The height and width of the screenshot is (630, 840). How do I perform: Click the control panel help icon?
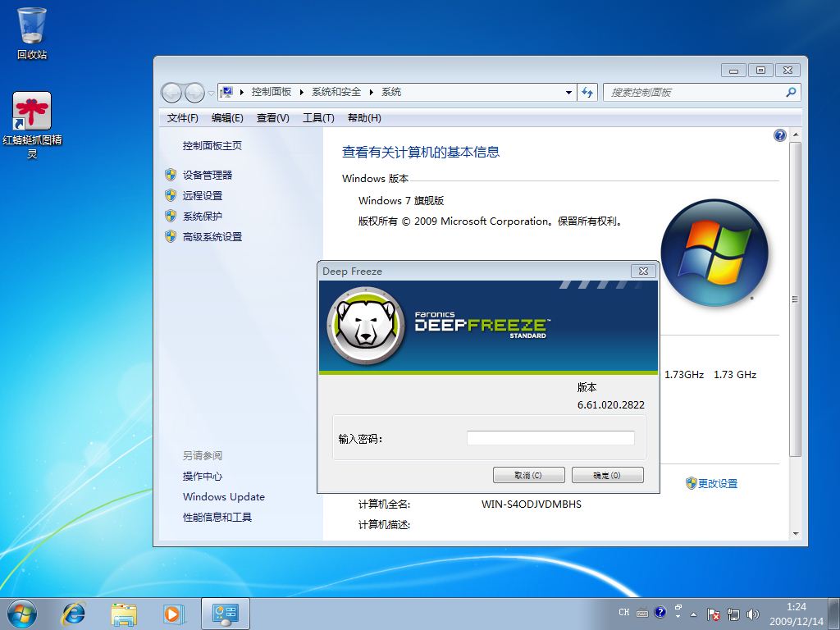780,135
